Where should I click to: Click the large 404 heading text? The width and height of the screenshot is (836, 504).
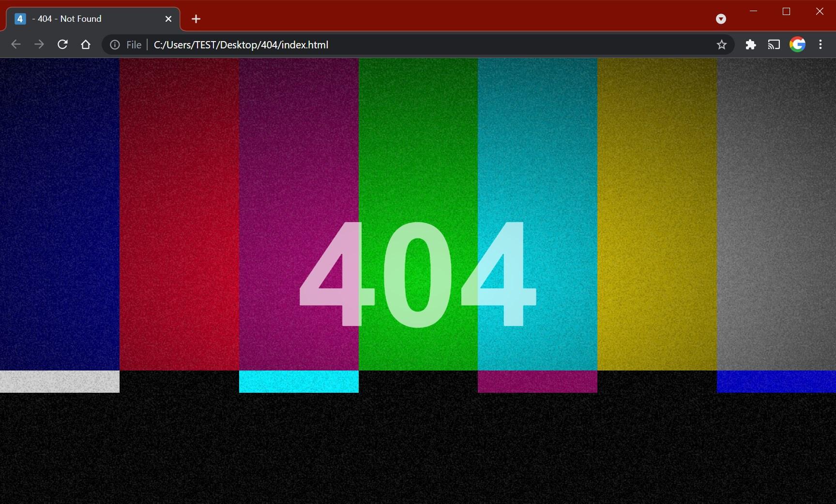[418, 274]
